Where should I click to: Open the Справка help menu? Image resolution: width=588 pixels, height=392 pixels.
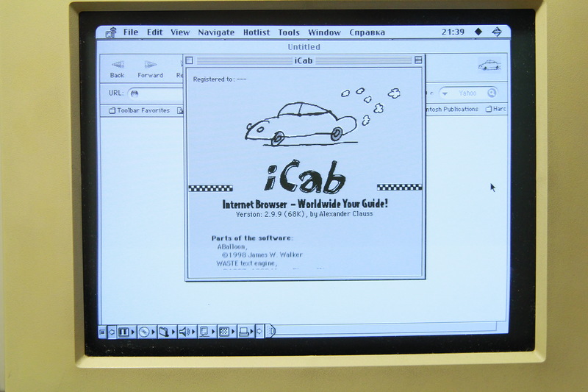click(x=367, y=32)
